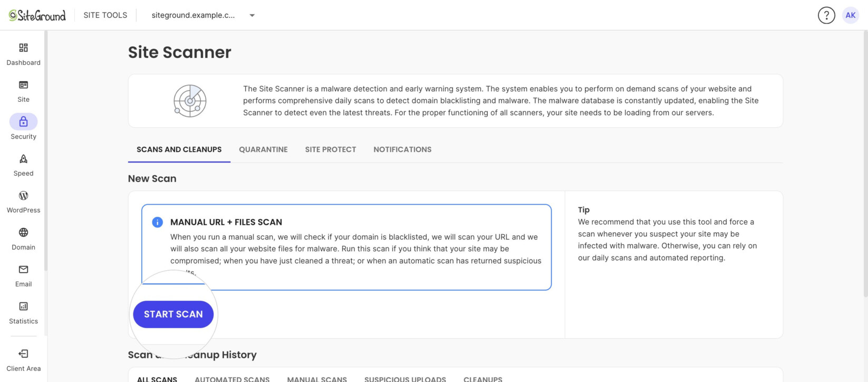Click the Tip heading text

584,209
